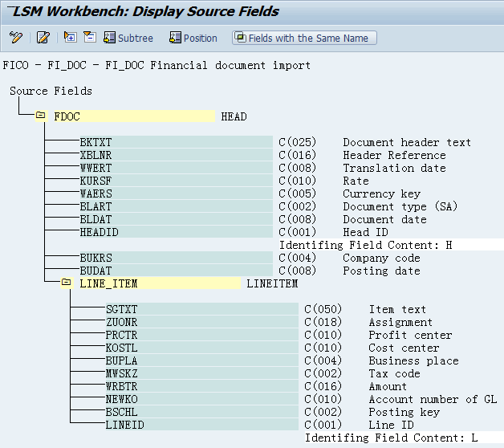Select the FDOC structure row

point(134,116)
